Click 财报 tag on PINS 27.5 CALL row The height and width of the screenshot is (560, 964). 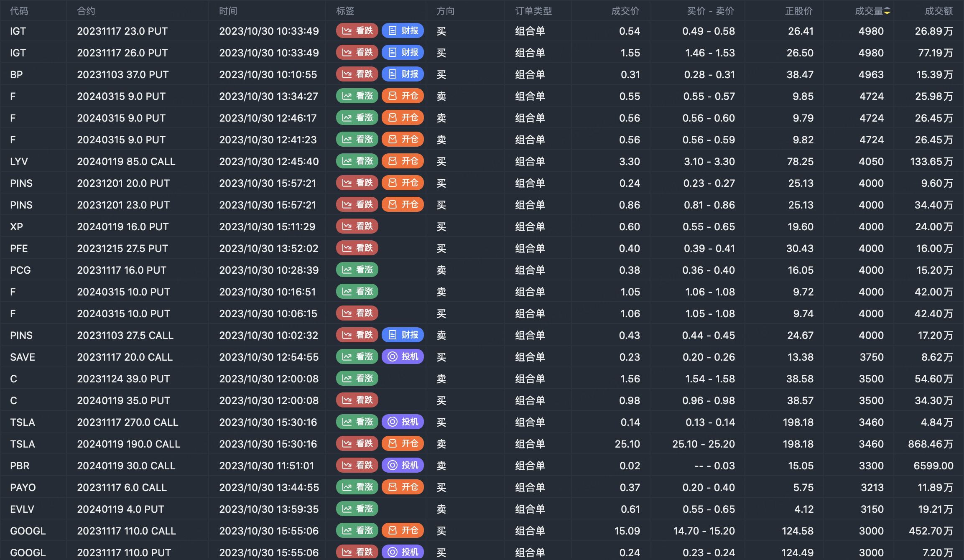pyautogui.click(x=403, y=335)
